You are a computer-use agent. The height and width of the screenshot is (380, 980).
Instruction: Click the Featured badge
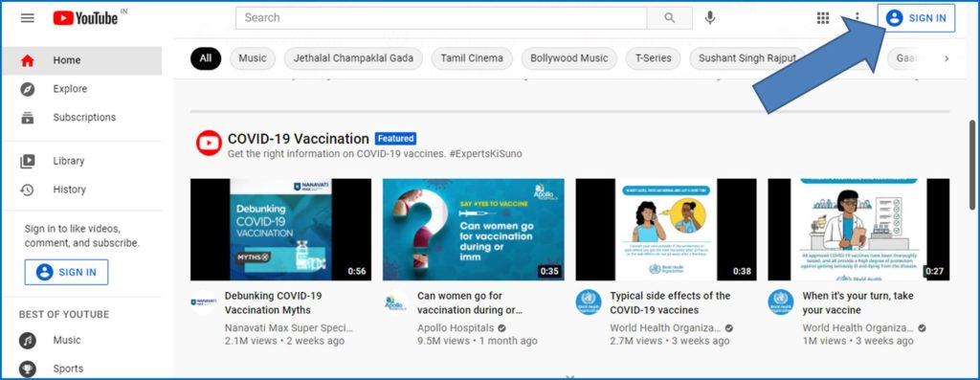pyautogui.click(x=395, y=139)
